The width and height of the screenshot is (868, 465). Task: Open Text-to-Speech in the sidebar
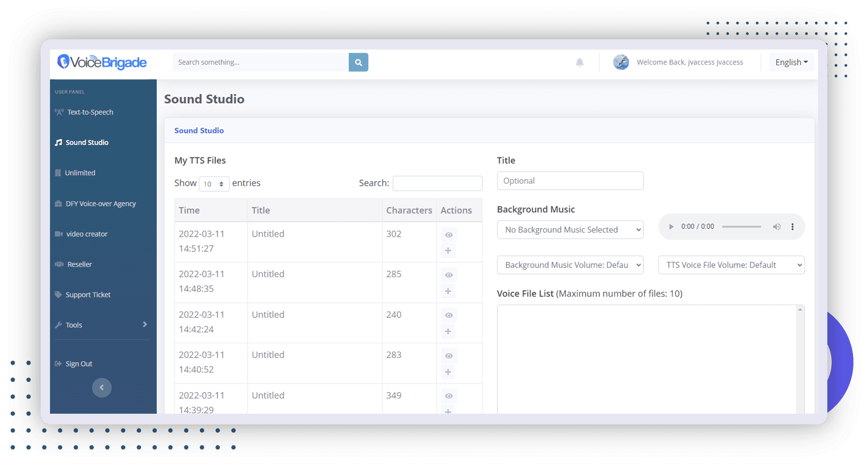[x=90, y=112]
